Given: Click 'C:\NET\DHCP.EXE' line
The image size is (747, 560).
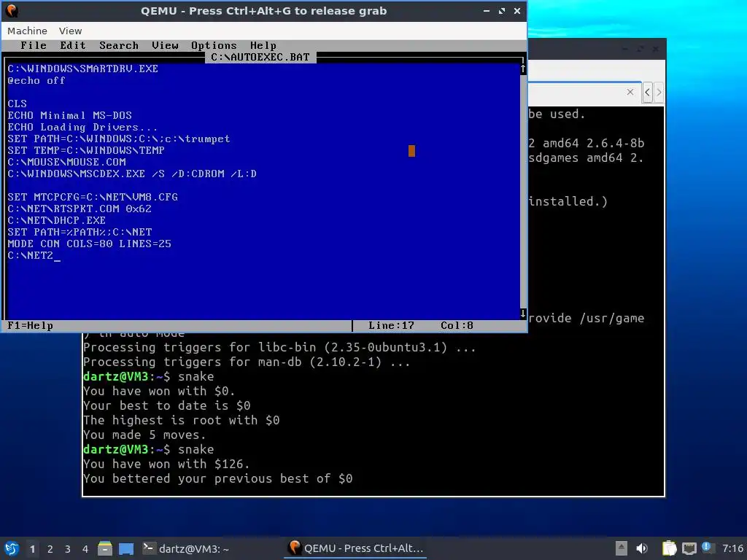Looking at the screenshot, I should 57,220.
